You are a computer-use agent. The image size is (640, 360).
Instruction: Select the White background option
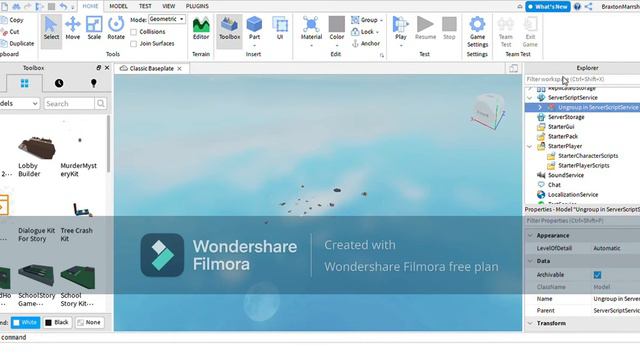click(25, 322)
